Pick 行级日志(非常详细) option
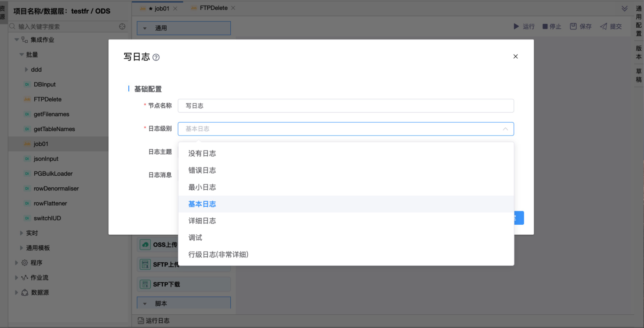Viewport: 644px width, 328px height. [x=218, y=255]
